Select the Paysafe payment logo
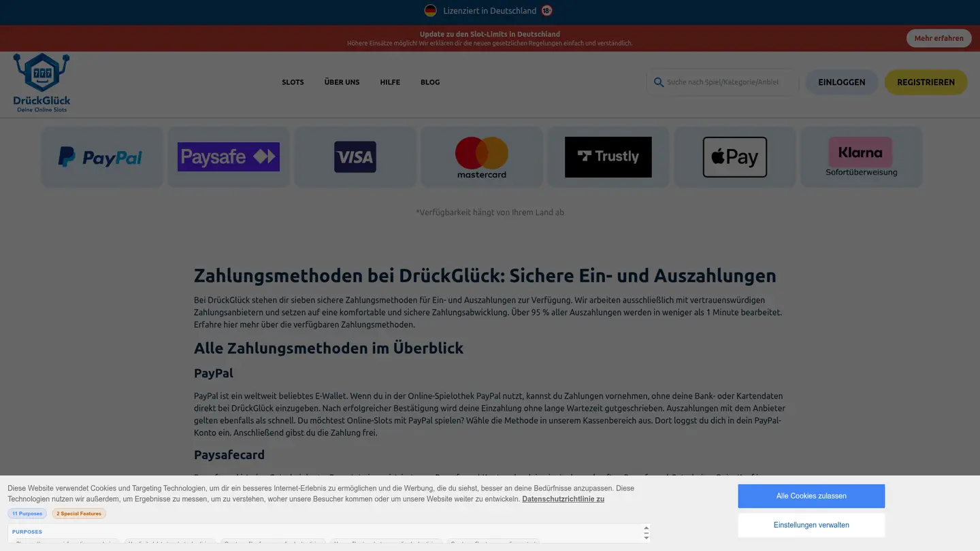The width and height of the screenshot is (980, 551). (x=229, y=156)
